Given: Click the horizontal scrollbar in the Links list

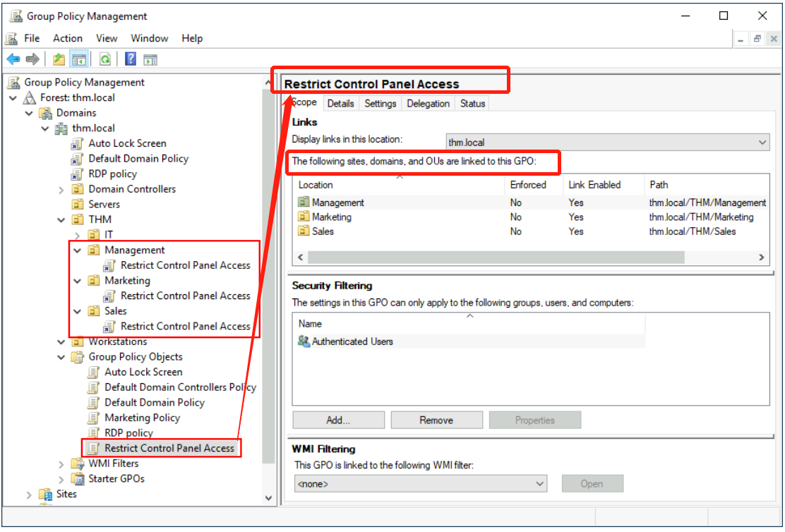Looking at the screenshot, I should pos(494,258).
